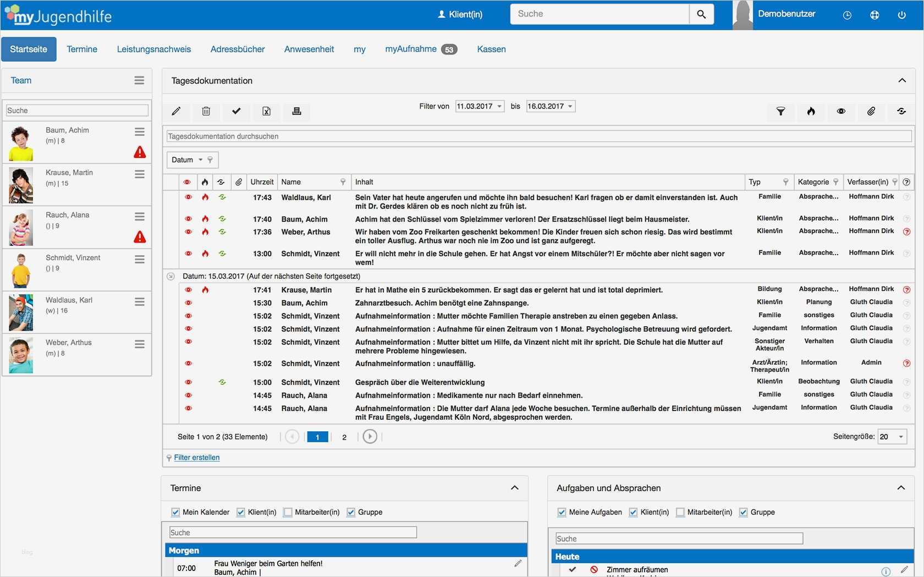Click the help icon in table header
Image resolution: width=924 pixels, height=577 pixels.
[906, 182]
